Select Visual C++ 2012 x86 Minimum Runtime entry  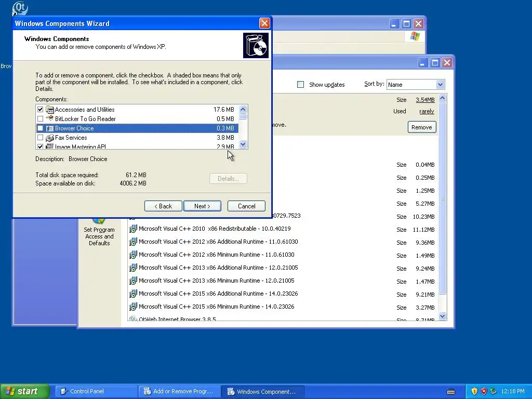coord(217,255)
